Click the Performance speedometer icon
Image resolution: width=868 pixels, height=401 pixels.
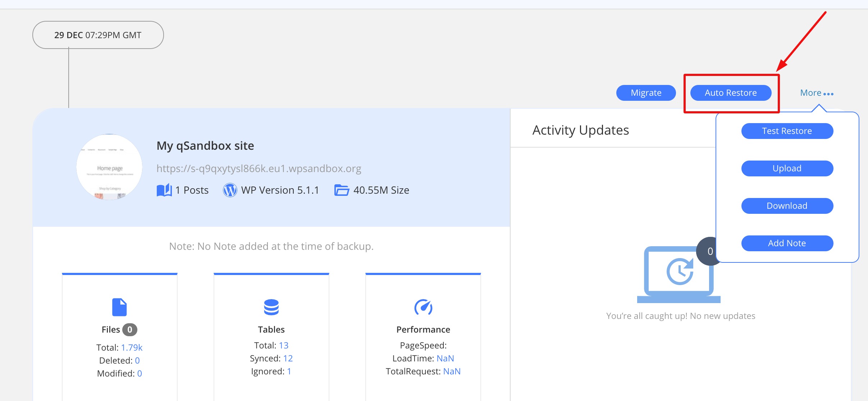pos(423,307)
